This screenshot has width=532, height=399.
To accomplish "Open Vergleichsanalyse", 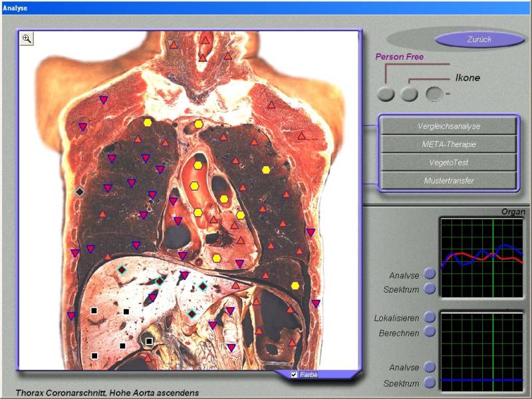I will tap(449, 126).
